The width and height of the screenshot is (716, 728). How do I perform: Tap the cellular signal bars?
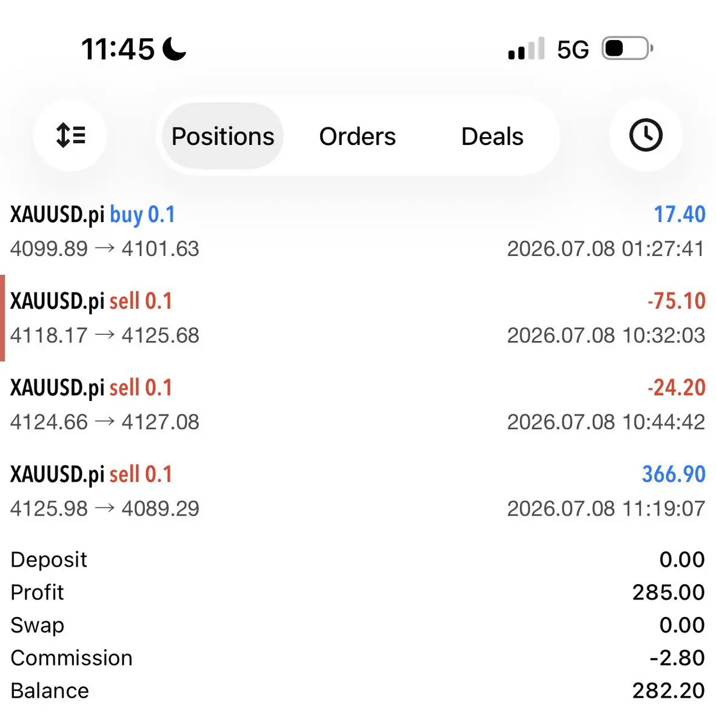click(526, 49)
